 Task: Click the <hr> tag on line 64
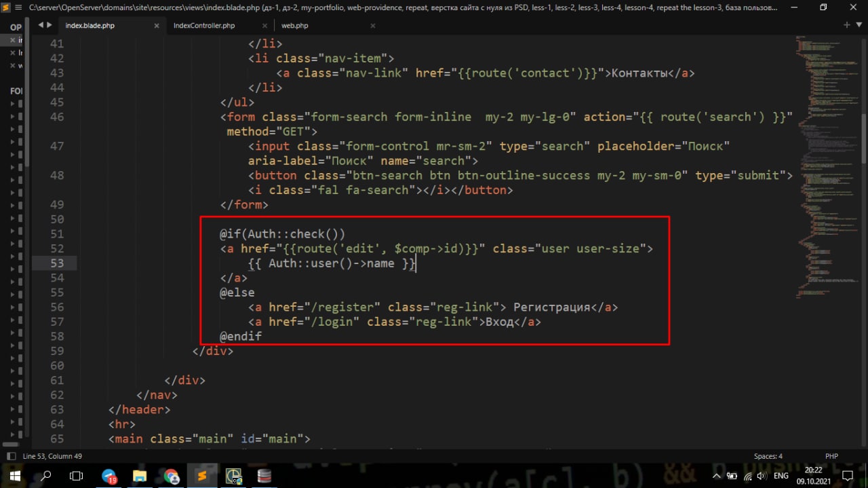(x=122, y=424)
